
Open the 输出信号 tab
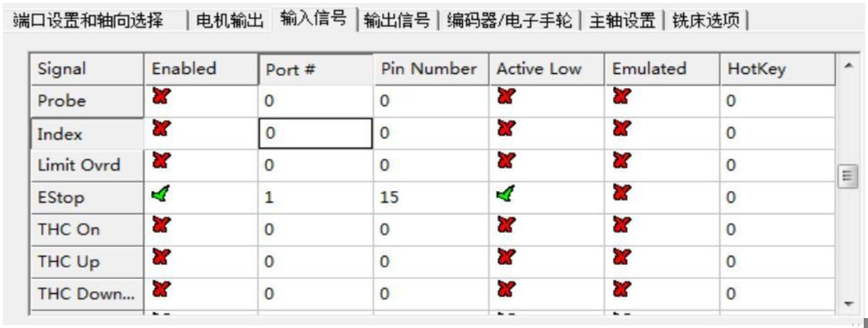[397, 21]
